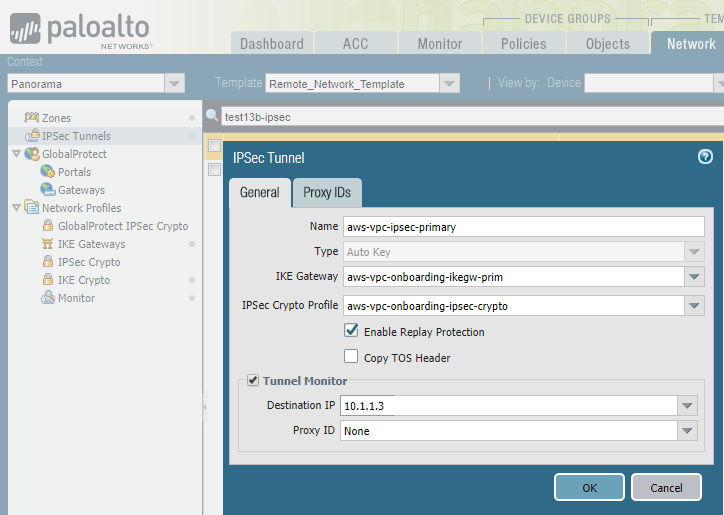Click the search field containing test13b-ipsec
The height and width of the screenshot is (515, 724).
tap(473, 117)
